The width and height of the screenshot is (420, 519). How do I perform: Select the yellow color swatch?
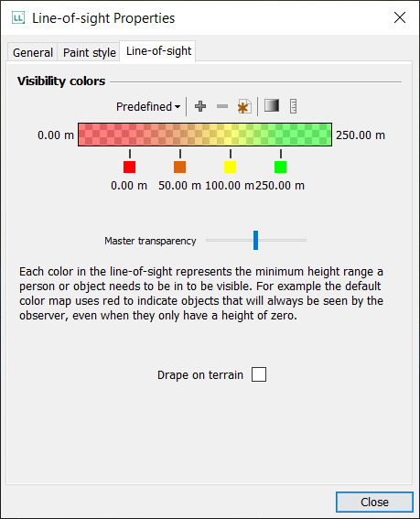click(230, 167)
